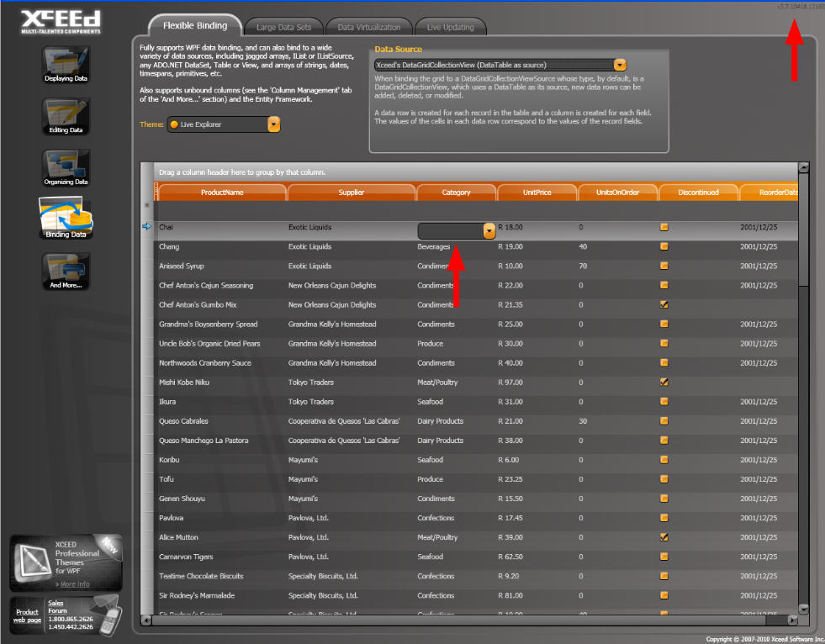This screenshot has height=644, width=825.
Task: Switch to the Large Data Sets tab
Action: (x=283, y=26)
